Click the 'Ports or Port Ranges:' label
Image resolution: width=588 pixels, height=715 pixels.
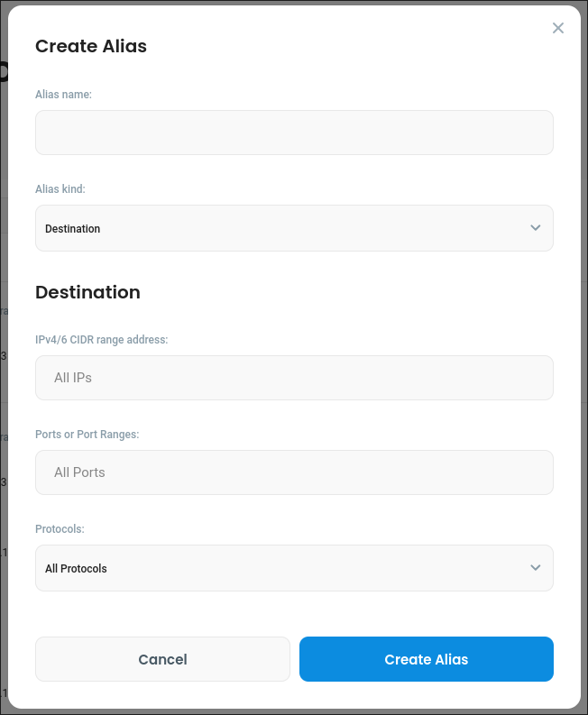click(87, 435)
